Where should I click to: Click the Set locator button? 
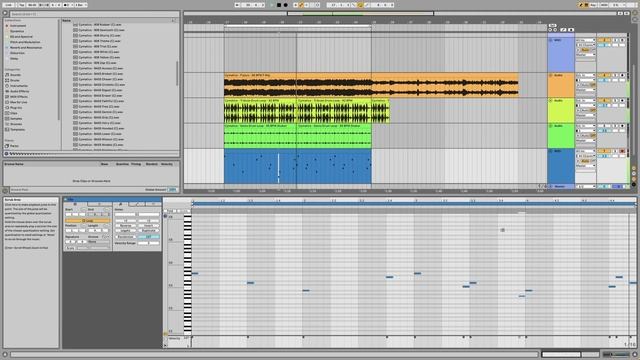[552, 25]
